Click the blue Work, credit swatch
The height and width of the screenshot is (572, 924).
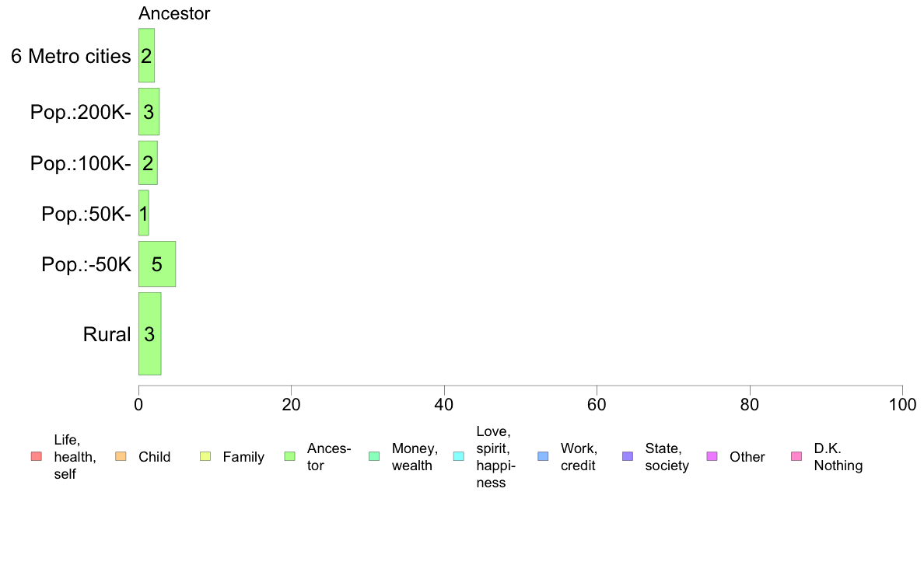(x=544, y=456)
